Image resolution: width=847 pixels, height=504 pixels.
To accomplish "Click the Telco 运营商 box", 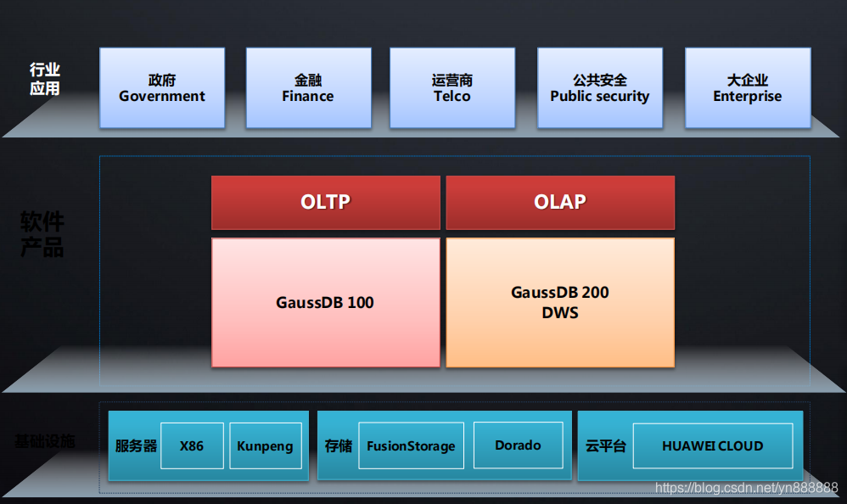I will tap(452, 88).
